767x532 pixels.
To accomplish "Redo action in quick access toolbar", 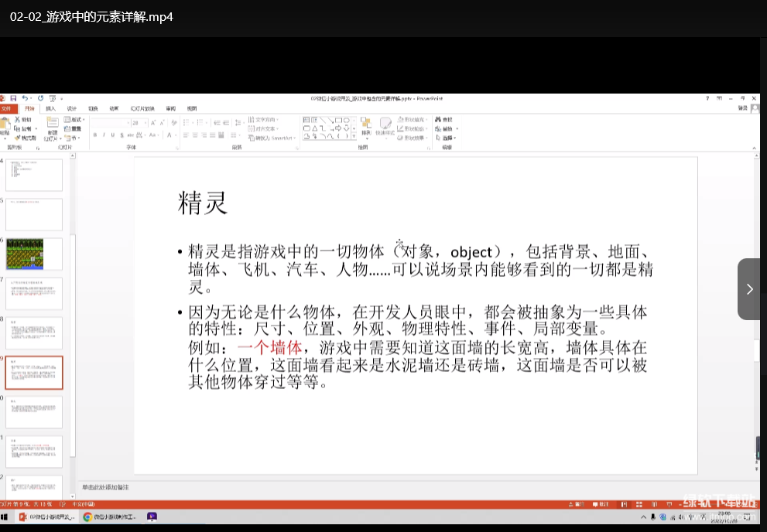I will click(40, 99).
